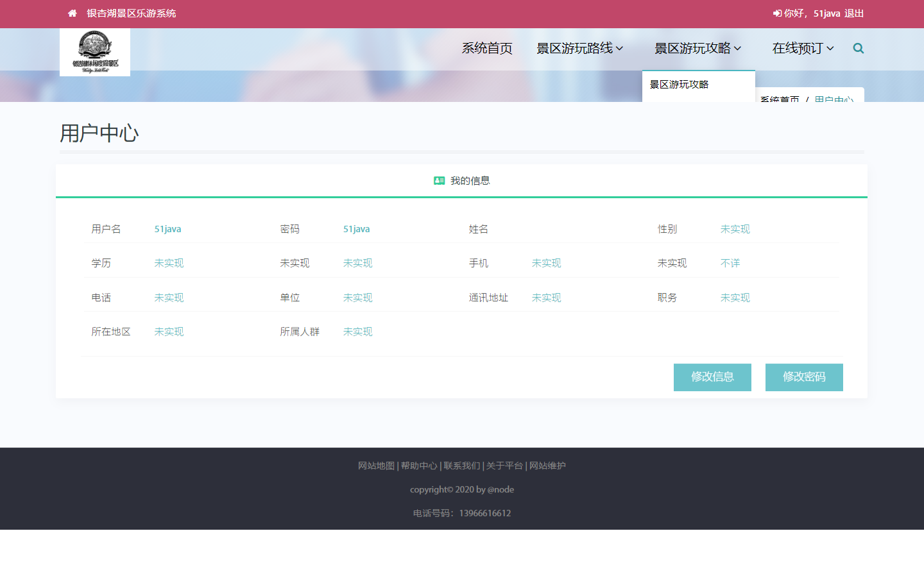This screenshot has width=924, height=572.
Task: Click the login arrow icon beside 你好
Action: (777, 13)
